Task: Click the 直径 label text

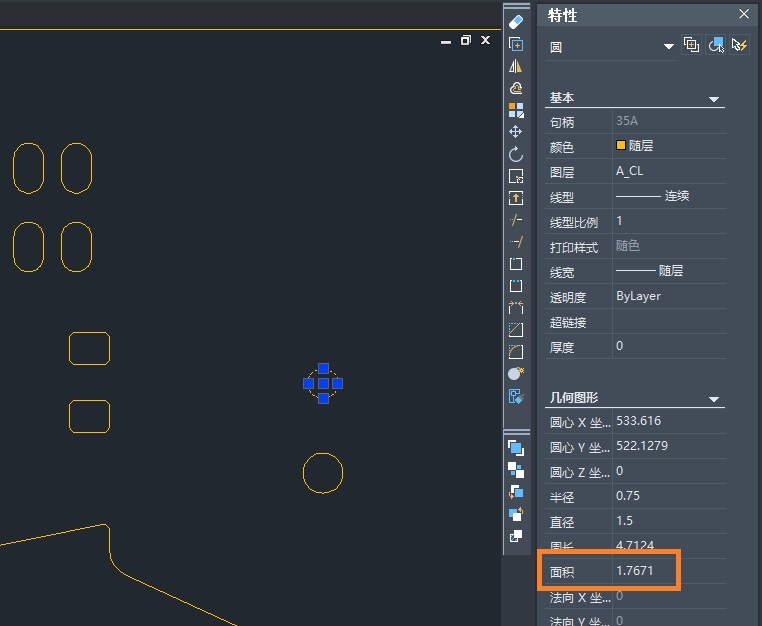Action: [x=562, y=522]
